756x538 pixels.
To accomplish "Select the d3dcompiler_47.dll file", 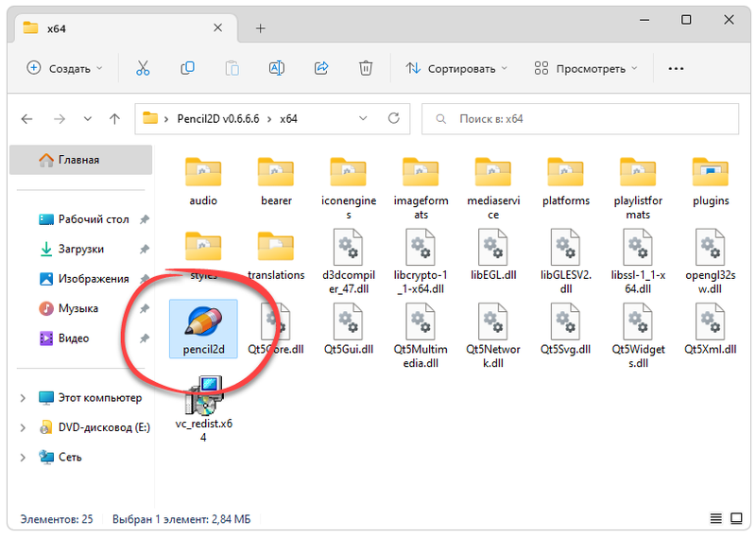I will [x=349, y=262].
